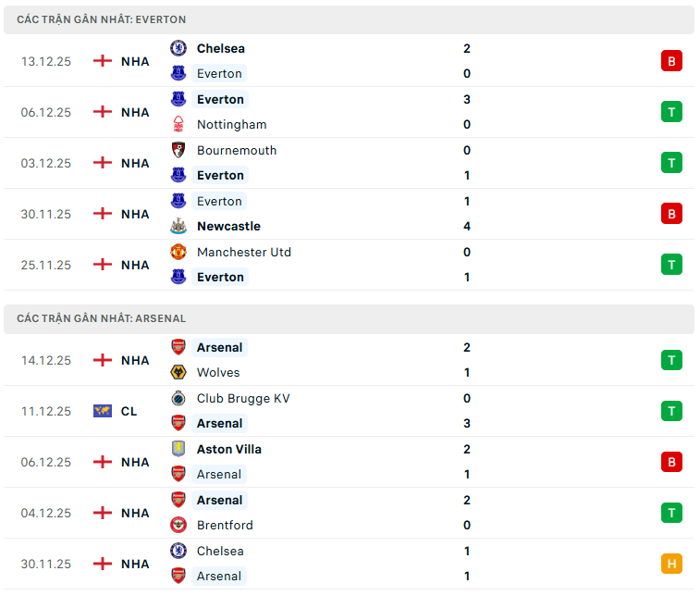This screenshot has width=700, height=596.
Task: Click the Brentford club crest
Action: [178, 525]
